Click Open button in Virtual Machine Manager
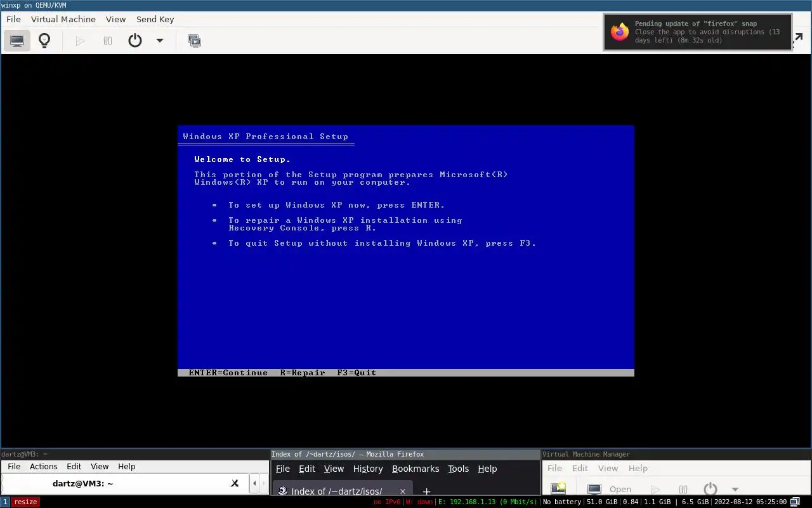 click(x=610, y=489)
